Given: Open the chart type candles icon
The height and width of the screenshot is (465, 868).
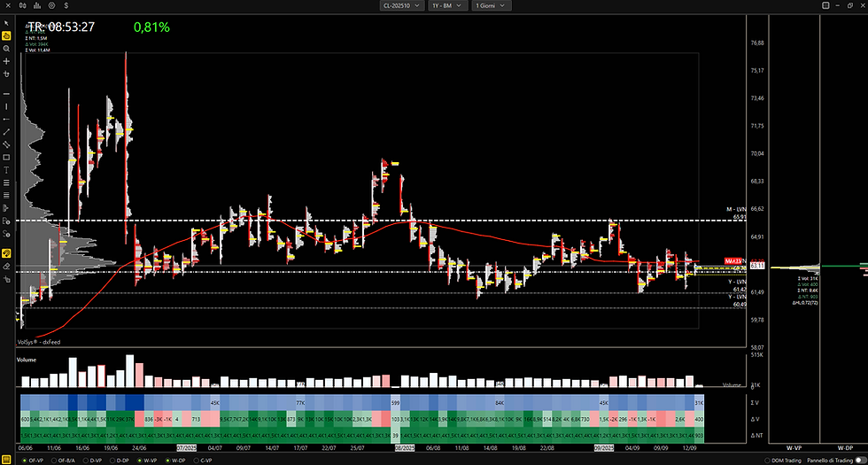Looking at the screenshot, I should coord(22,5).
